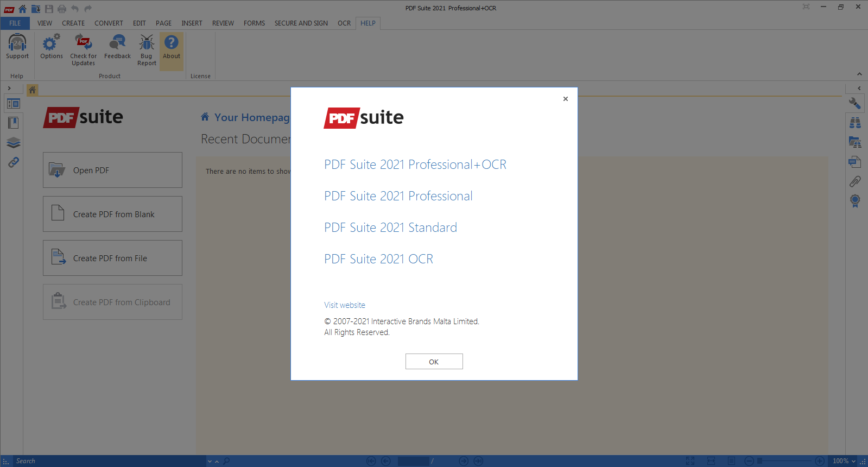The image size is (868, 467).
Task: Click the zoom out minus icon
Action: click(x=749, y=461)
